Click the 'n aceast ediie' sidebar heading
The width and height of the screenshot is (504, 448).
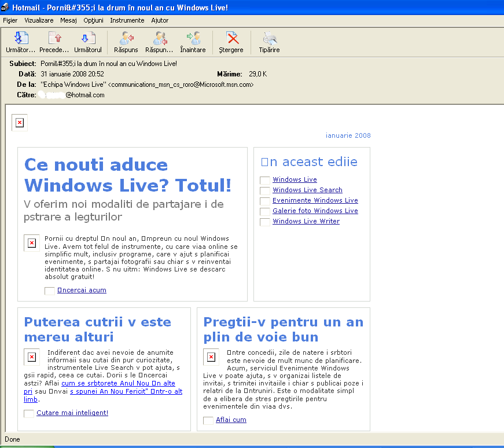[x=309, y=161]
